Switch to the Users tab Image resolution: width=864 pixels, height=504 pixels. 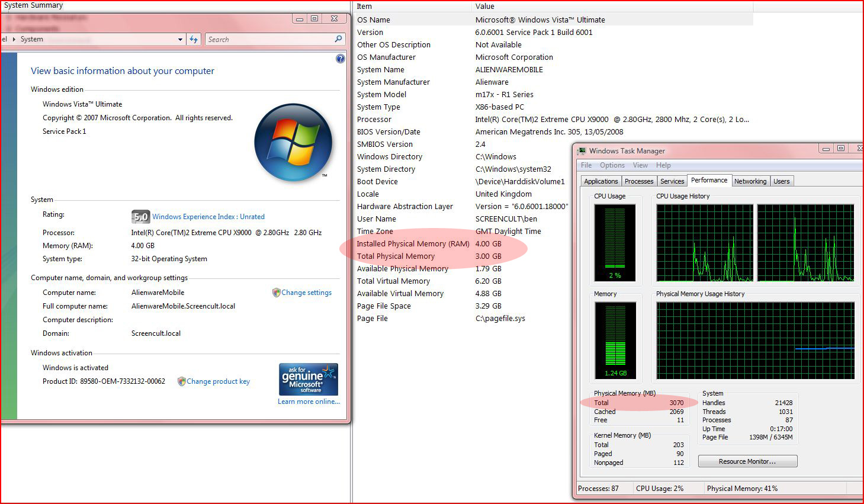782,181
